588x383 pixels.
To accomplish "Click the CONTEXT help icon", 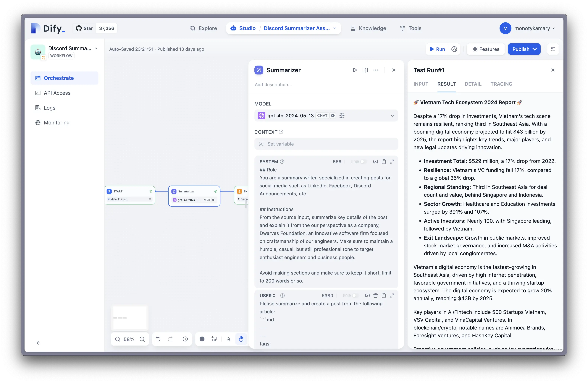I will point(281,132).
